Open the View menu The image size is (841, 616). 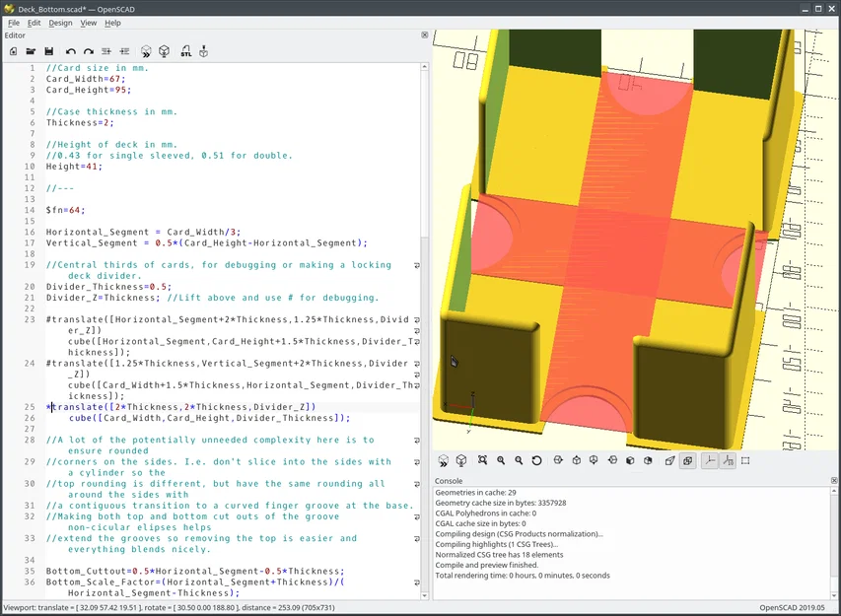(x=88, y=23)
